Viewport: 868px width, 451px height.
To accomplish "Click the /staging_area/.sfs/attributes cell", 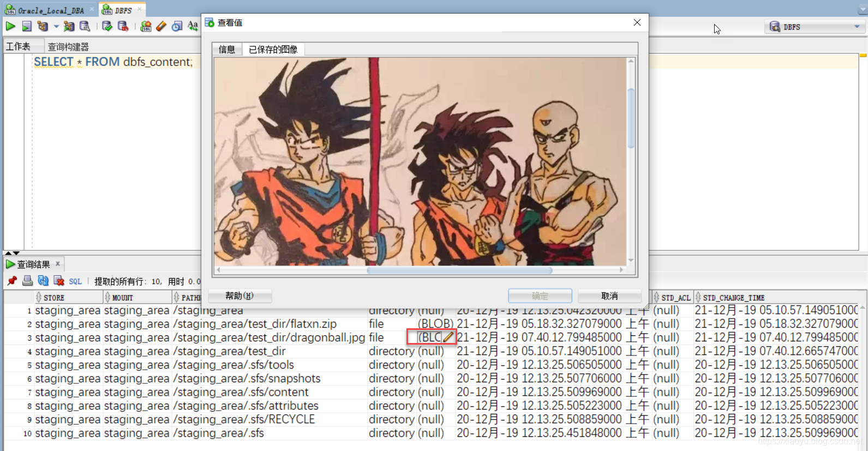I will click(x=269, y=406).
